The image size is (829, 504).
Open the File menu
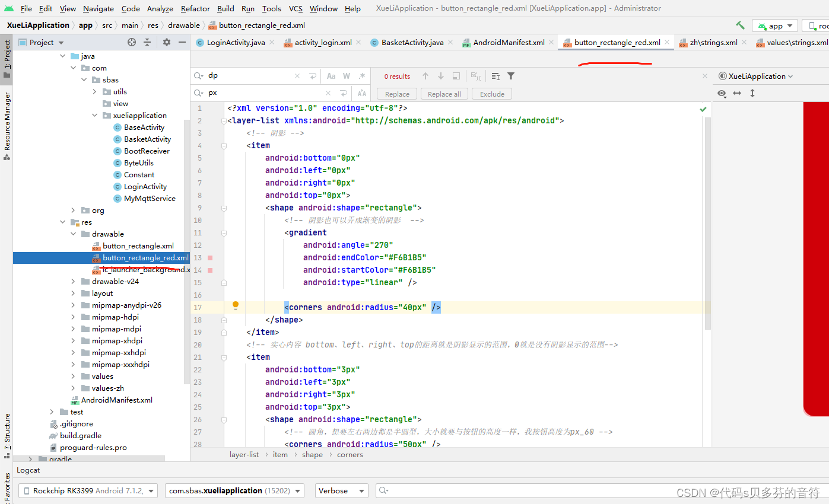[x=26, y=8]
